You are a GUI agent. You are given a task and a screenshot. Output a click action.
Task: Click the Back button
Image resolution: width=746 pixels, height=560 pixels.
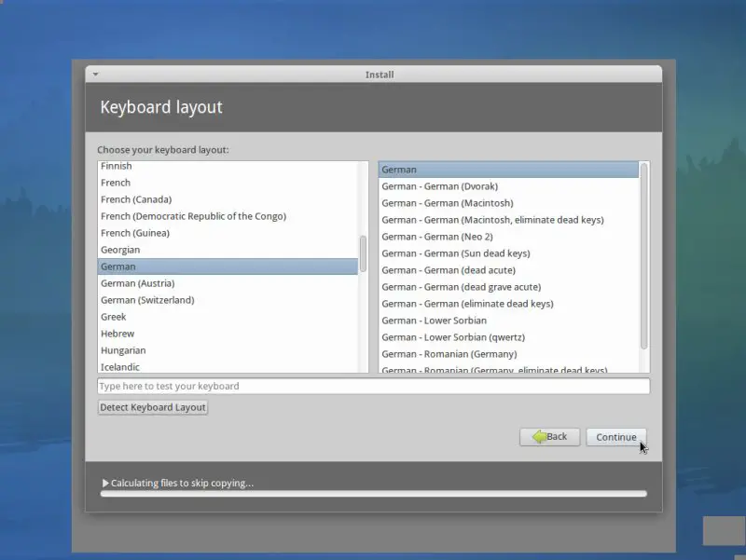pos(549,436)
